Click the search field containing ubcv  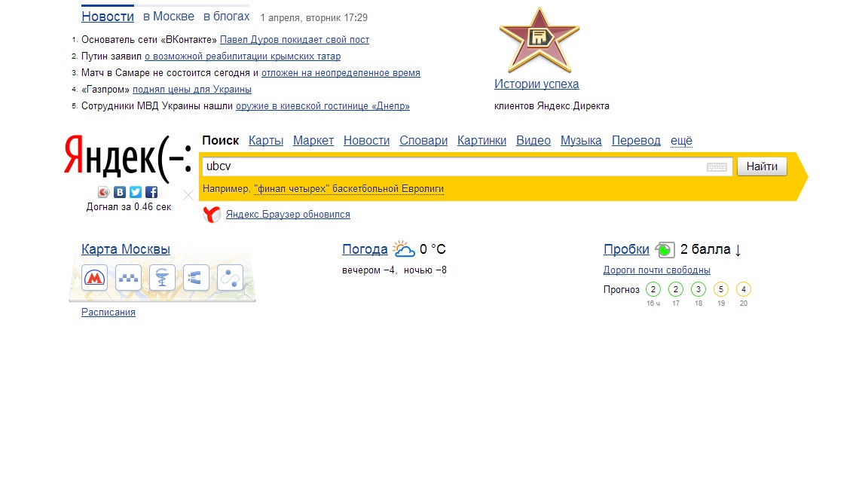(467, 166)
